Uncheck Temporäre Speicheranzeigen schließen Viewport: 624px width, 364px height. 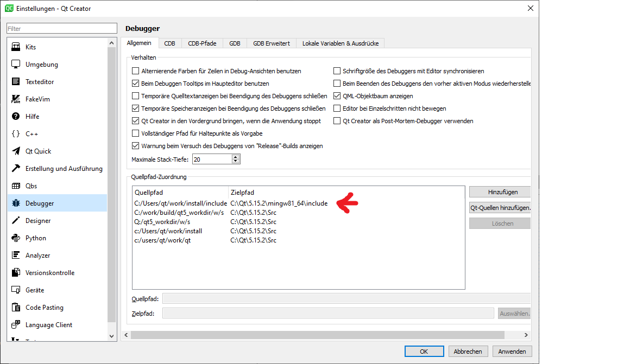click(136, 108)
